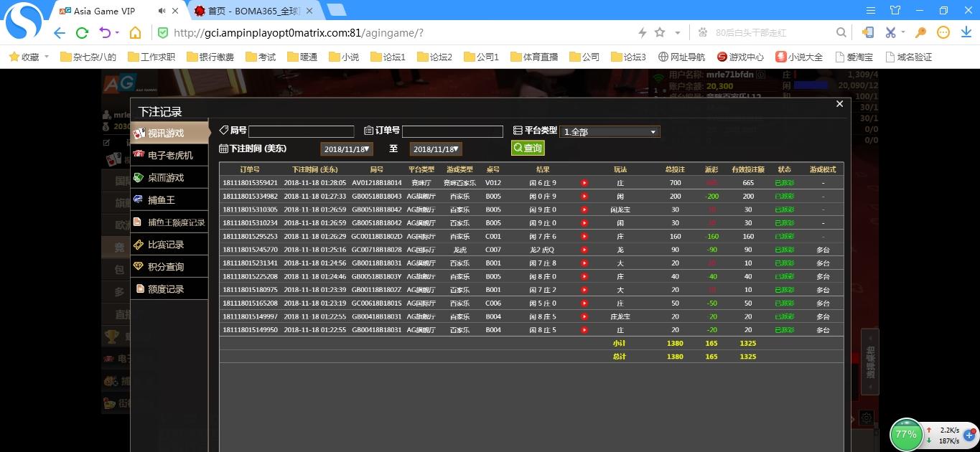Play the video replay for order 181118015245270
The width and height of the screenshot is (980, 452).
pyautogui.click(x=584, y=250)
